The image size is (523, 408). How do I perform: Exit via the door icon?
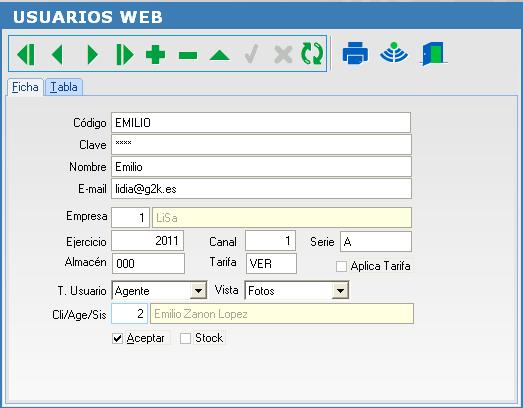(434, 53)
